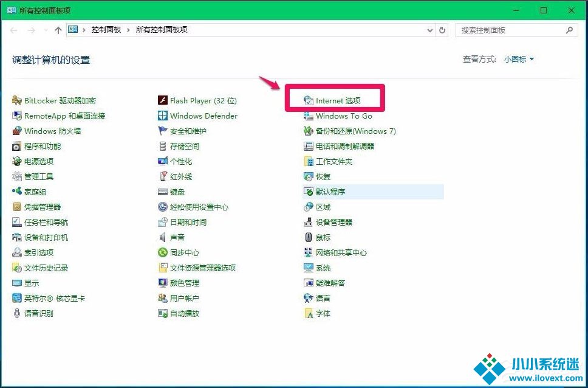Go up one level with Up arrow
Screen dimensions: 588x388
coord(58,30)
